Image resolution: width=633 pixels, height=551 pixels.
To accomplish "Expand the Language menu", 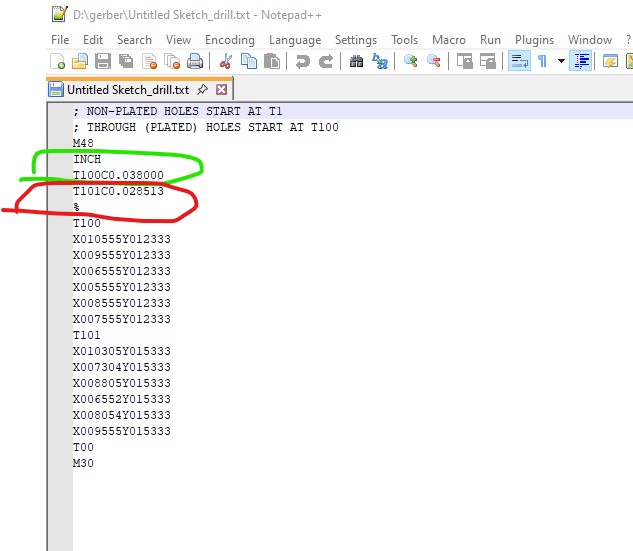I will point(295,40).
